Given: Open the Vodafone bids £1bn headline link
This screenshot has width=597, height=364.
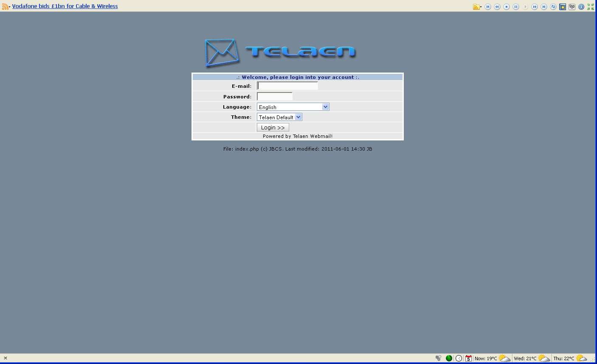Looking at the screenshot, I should [x=65, y=6].
